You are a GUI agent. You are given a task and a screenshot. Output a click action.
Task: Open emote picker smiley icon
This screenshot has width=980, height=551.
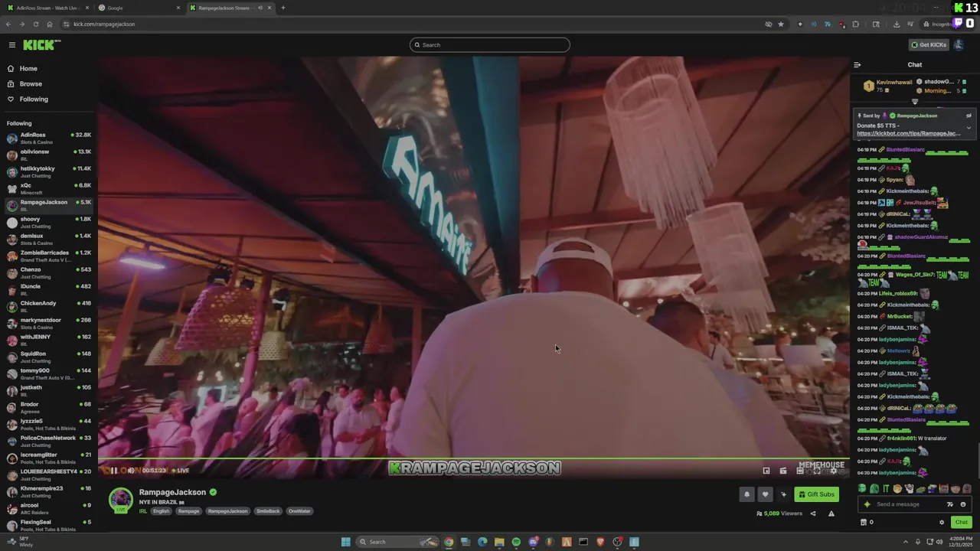[962, 504]
